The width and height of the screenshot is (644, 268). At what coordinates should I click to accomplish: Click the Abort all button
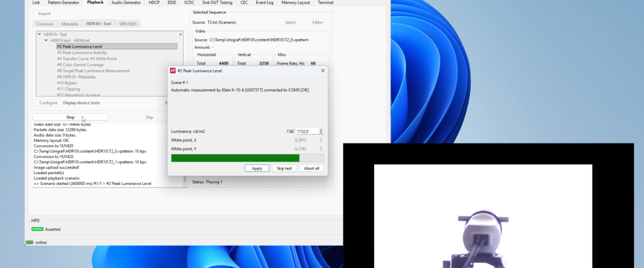pos(311,168)
